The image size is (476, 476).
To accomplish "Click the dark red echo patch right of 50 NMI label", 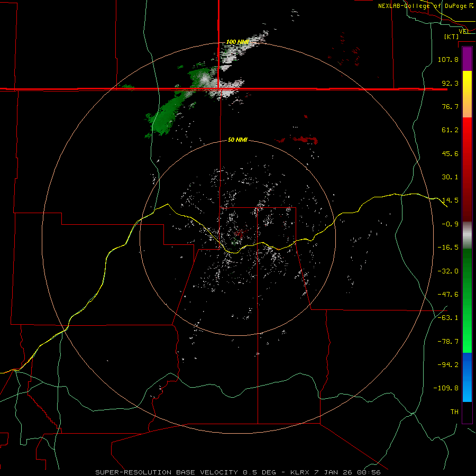I will (305, 140).
